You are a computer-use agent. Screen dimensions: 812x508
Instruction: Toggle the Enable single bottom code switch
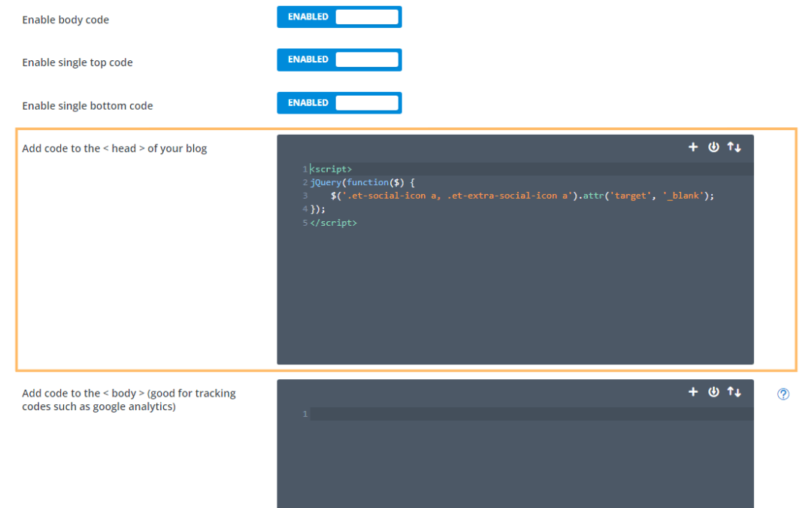tap(339, 102)
